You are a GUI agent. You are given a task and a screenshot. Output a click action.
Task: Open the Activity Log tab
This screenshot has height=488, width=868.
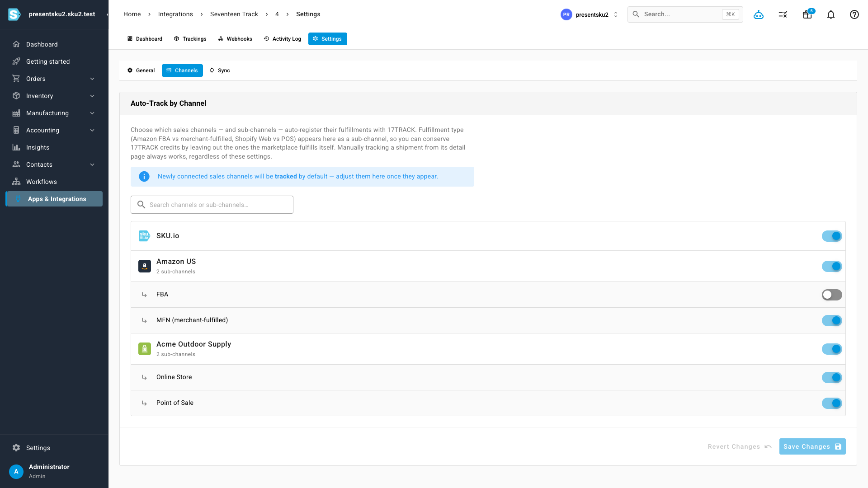click(283, 39)
